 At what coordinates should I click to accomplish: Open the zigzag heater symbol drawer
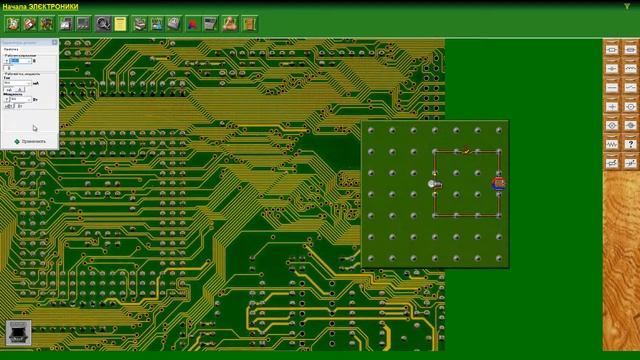click(x=612, y=144)
